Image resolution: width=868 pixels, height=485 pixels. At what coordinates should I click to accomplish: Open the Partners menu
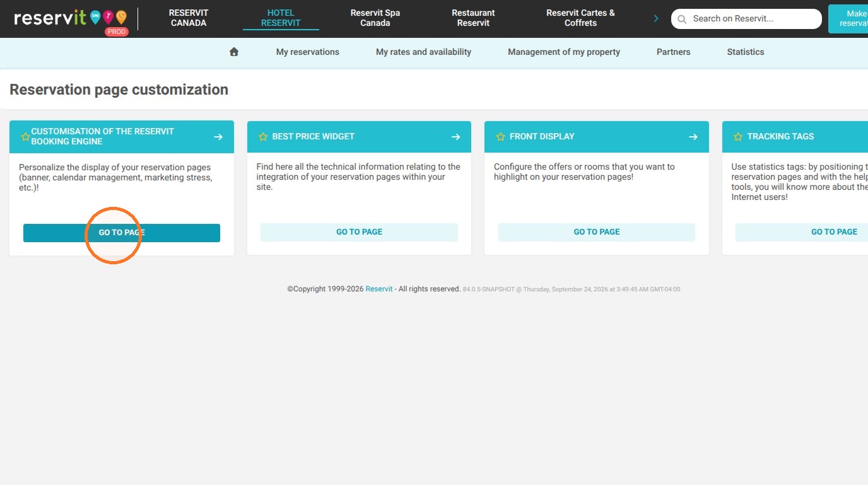coord(674,52)
